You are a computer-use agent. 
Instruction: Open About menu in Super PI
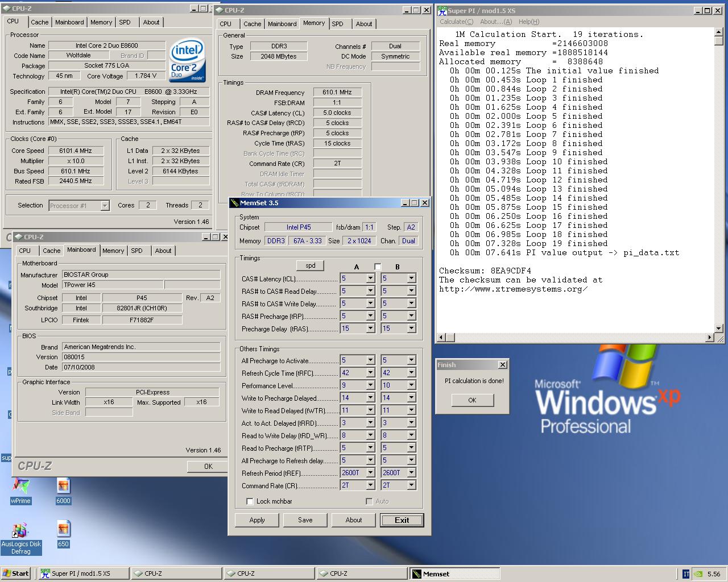pos(496,22)
